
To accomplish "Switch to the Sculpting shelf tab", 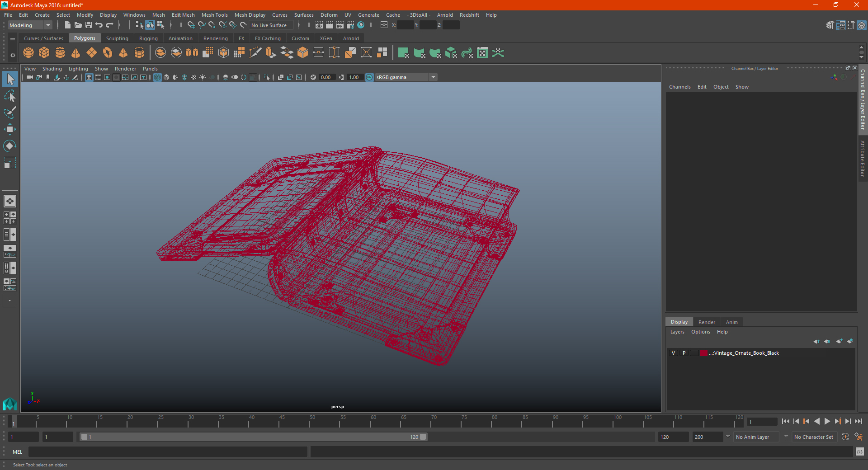I will coord(117,38).
